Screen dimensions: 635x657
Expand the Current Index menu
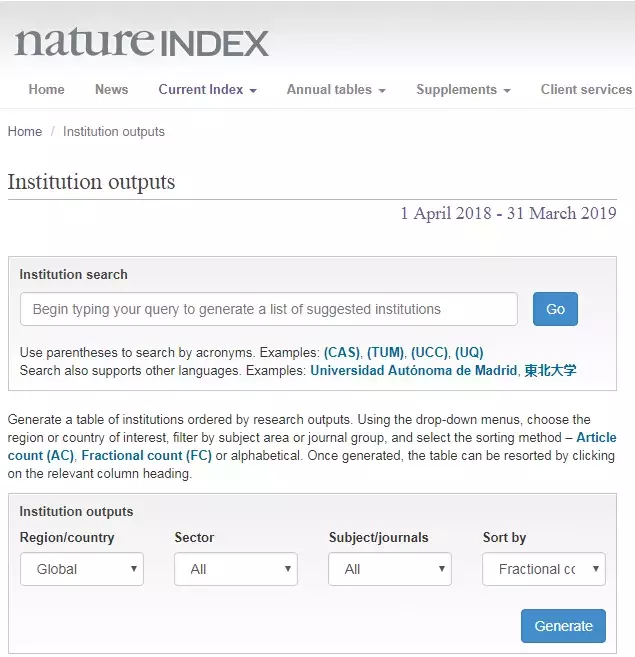[207, 89]
